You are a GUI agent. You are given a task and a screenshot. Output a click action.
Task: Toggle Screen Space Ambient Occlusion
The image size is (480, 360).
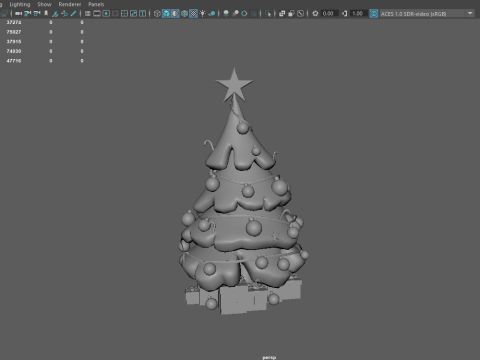(x=226, y=14)
